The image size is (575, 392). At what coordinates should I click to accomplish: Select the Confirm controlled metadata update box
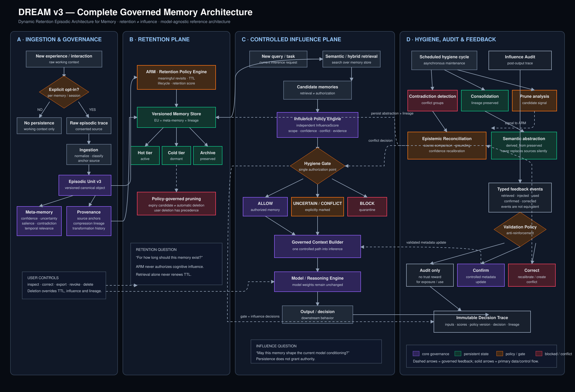(x=481, y=275)
